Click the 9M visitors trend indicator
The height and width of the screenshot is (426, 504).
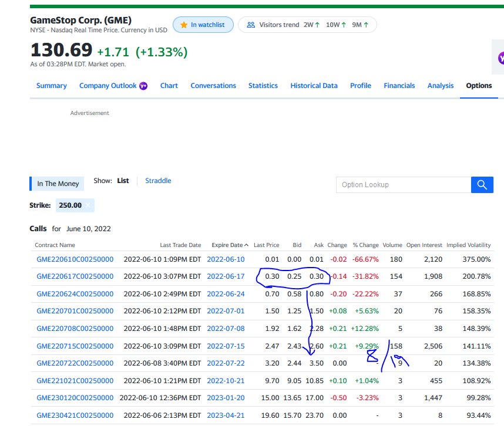[x=360, y=25]
